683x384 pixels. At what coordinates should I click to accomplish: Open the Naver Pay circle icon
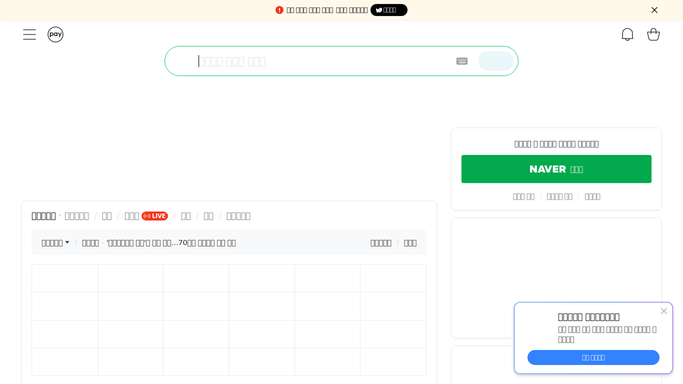(55, 34)
